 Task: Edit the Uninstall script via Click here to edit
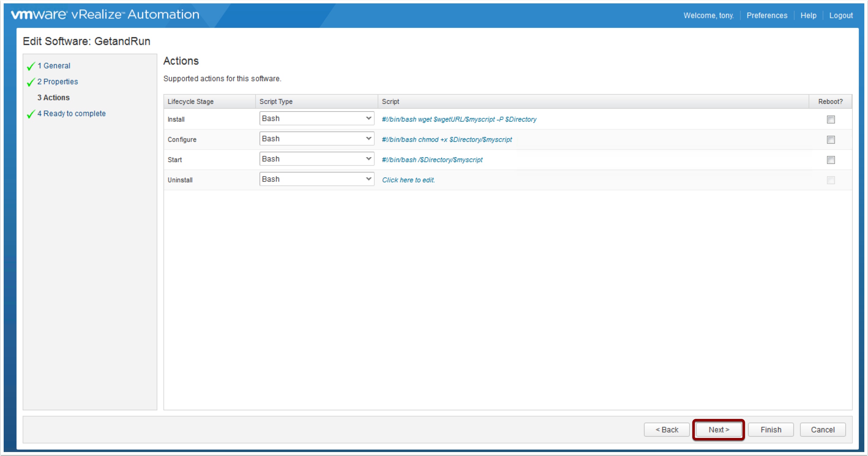(408, 180)
